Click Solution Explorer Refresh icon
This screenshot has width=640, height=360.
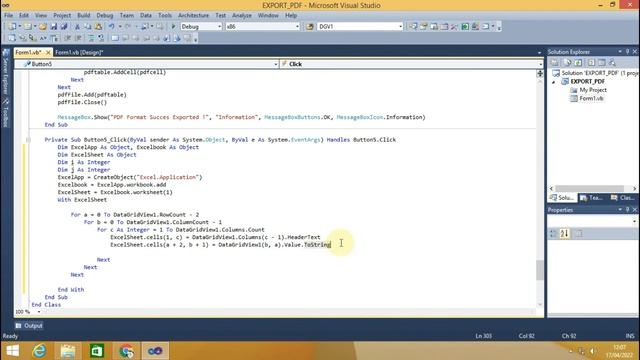point(578,62)
